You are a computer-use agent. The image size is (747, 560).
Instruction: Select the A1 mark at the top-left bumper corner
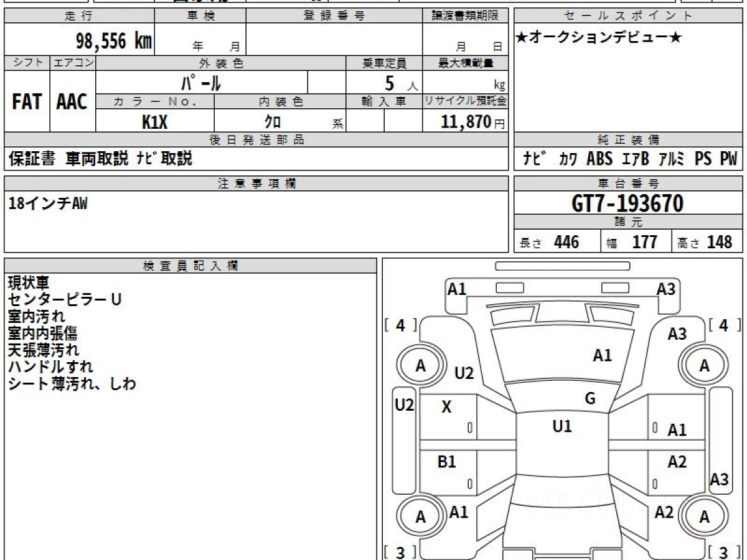(x=458, y=288)
